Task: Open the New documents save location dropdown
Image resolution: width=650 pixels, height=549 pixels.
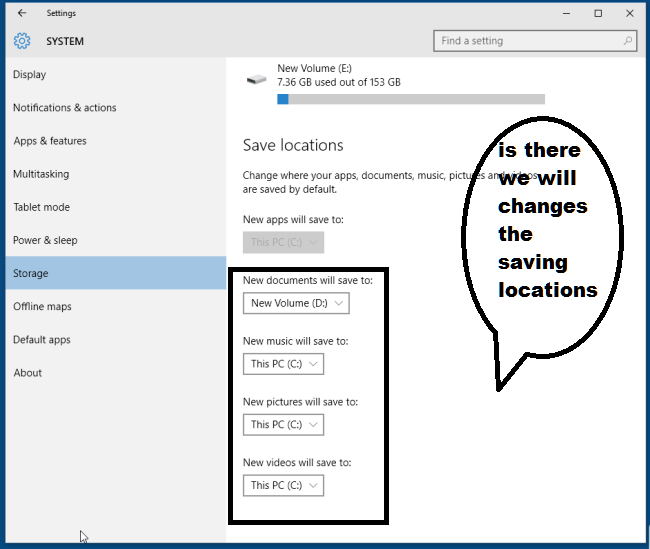Action: (x=296, y=303)
